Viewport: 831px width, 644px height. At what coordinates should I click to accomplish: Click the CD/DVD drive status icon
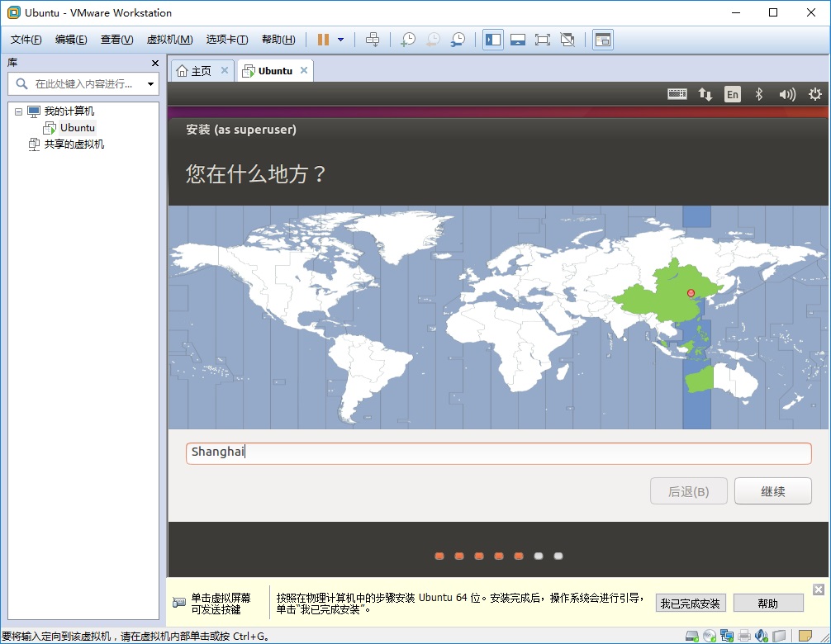(x=709, y=636)
